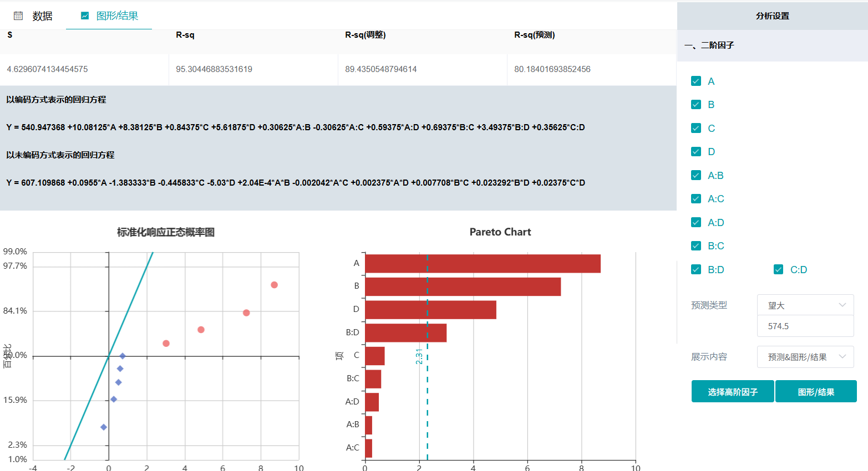Click the Pareto bar for factor A
This screenshot has height=471, width=868.
(483, 264)
